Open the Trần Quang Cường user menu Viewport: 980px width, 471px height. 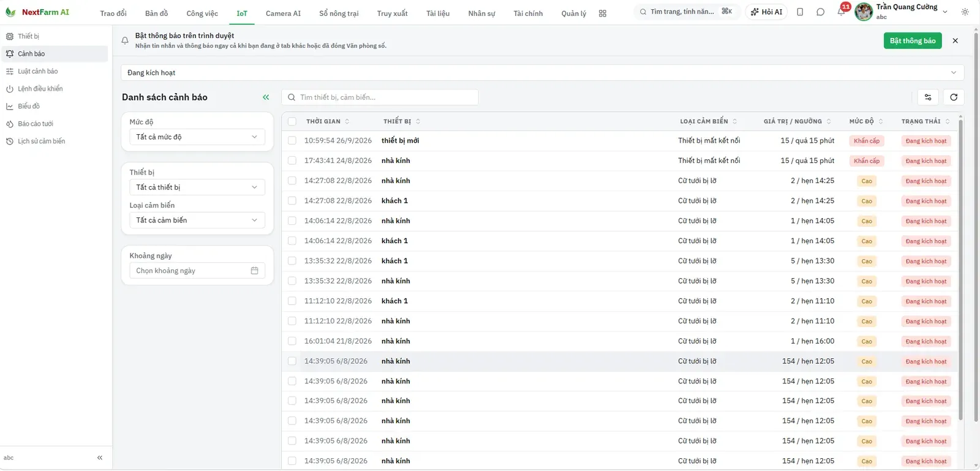point(902,12)
